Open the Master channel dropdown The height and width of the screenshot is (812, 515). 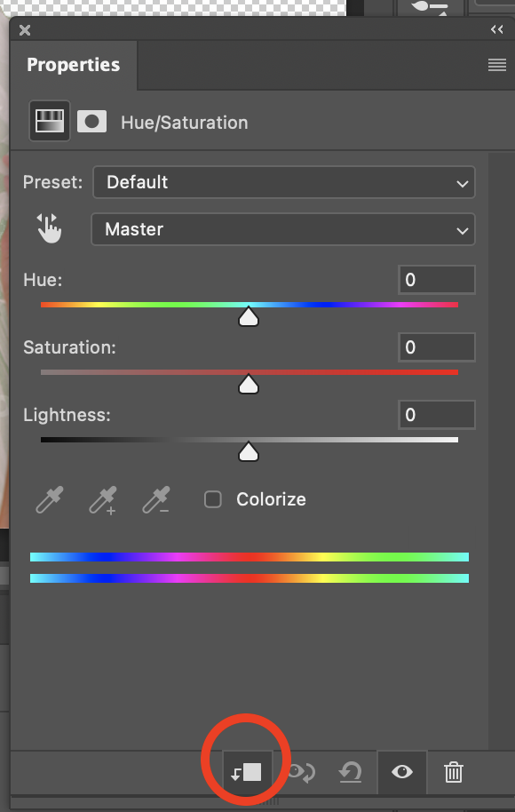283,228
